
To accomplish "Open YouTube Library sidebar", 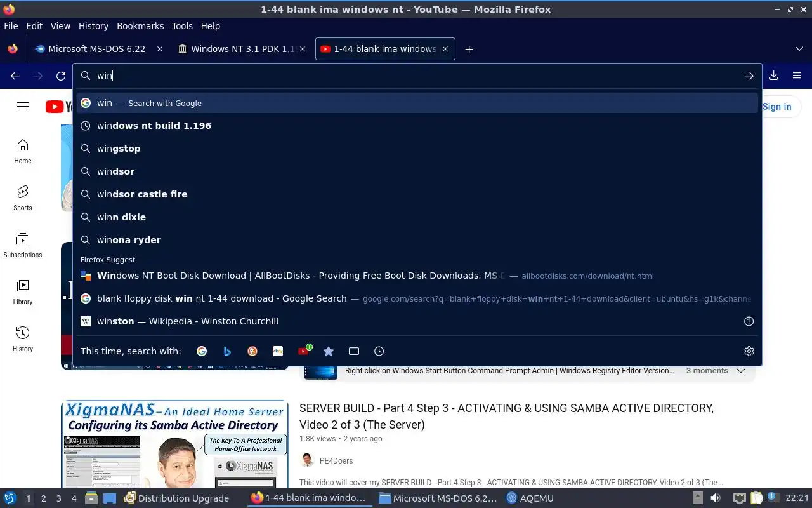I will click(x=23, y=293).
